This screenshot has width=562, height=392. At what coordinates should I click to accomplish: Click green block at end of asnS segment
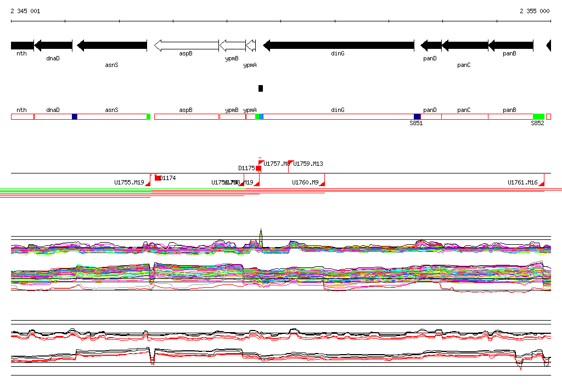click(148, 116)
